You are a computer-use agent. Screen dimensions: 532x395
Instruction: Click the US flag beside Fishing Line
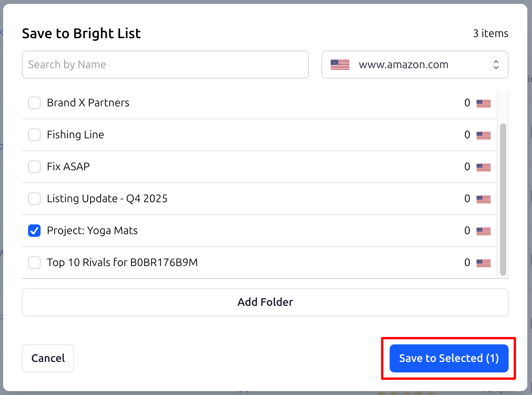[484, 135]
